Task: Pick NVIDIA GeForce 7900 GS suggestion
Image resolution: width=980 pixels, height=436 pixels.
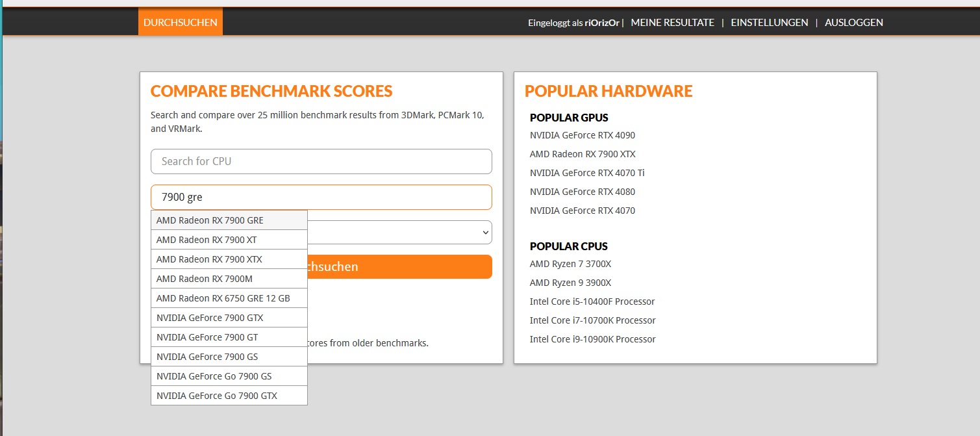Action: pos(229,357)
